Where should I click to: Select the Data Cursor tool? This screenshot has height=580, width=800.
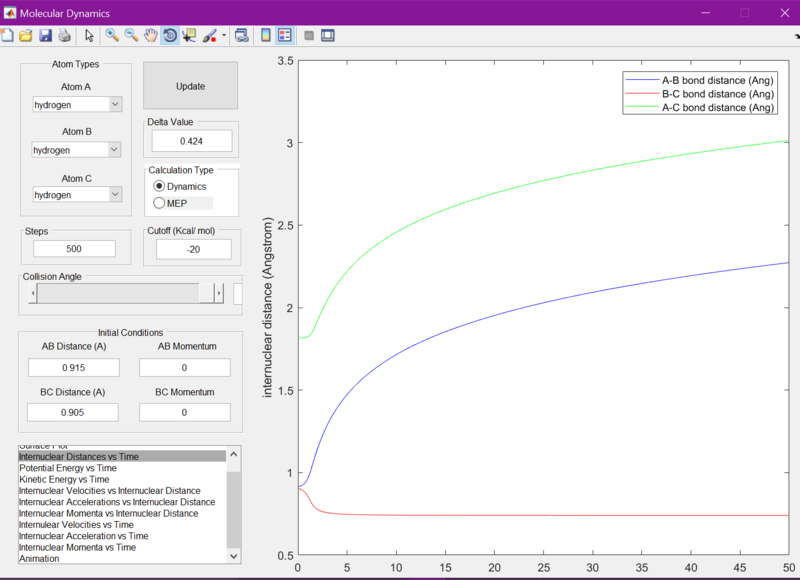[189, 35]
